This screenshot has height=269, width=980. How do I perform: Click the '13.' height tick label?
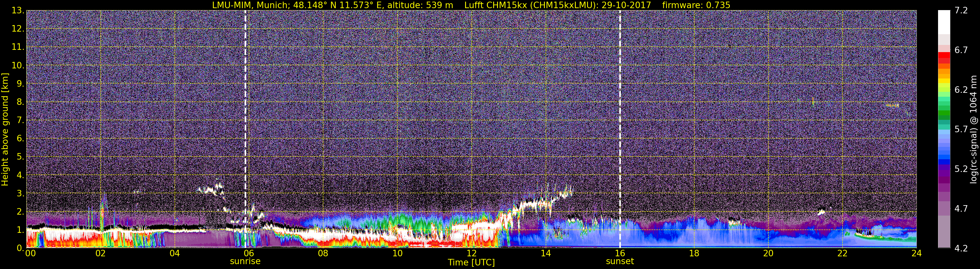coord(18,10)
